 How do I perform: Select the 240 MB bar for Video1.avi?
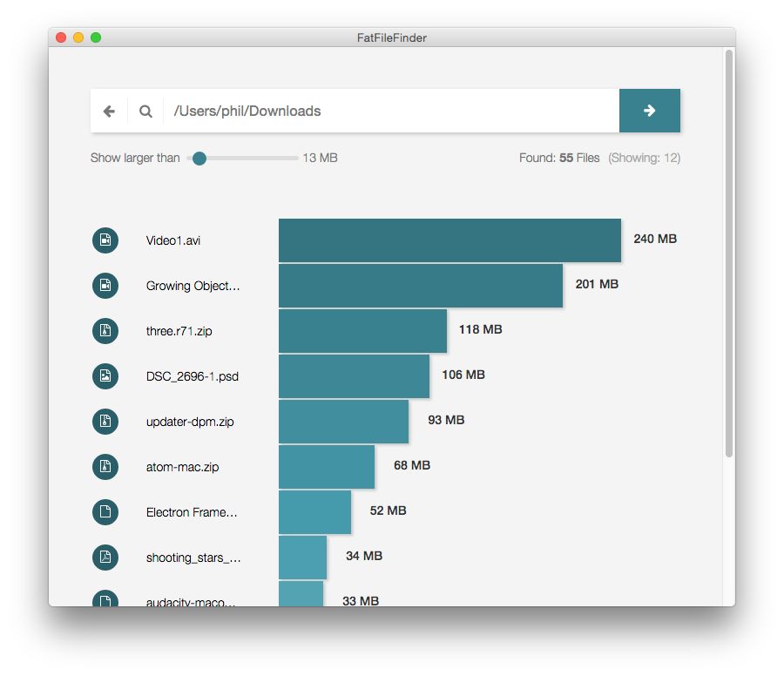[449, 240]
